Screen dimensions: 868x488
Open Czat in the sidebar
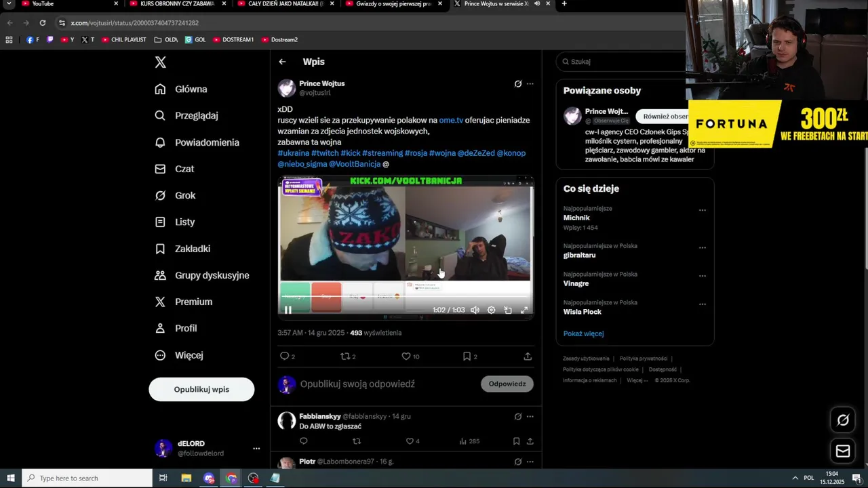174,169
